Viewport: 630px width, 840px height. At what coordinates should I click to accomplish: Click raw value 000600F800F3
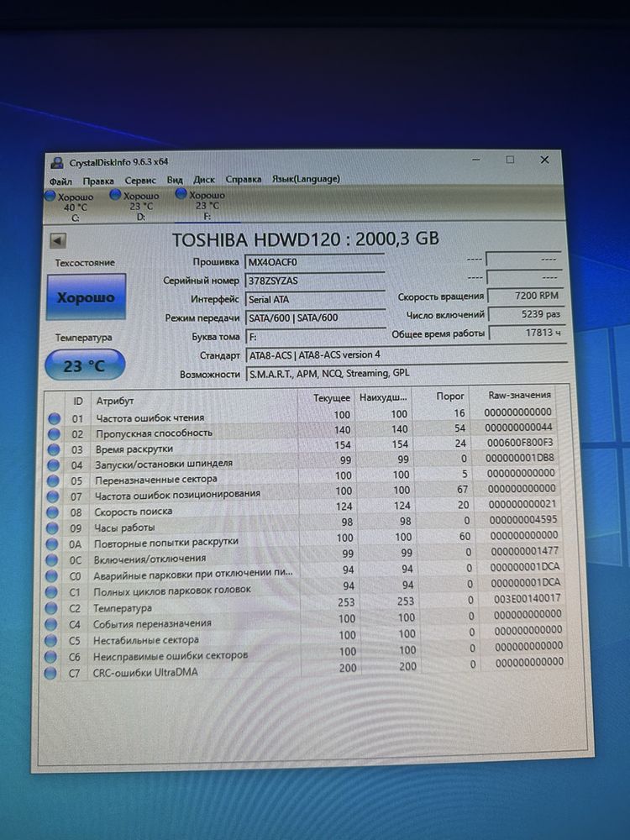(520, 443)
